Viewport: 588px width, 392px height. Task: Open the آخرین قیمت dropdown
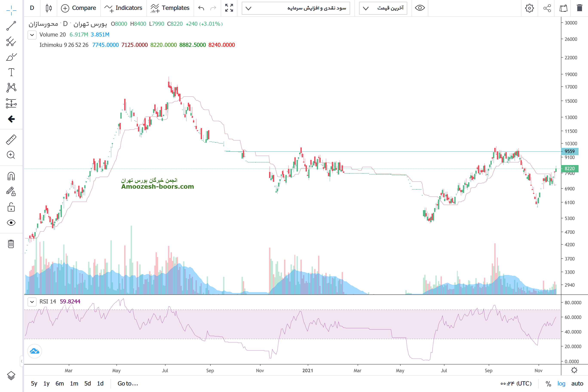click(383, 8)
